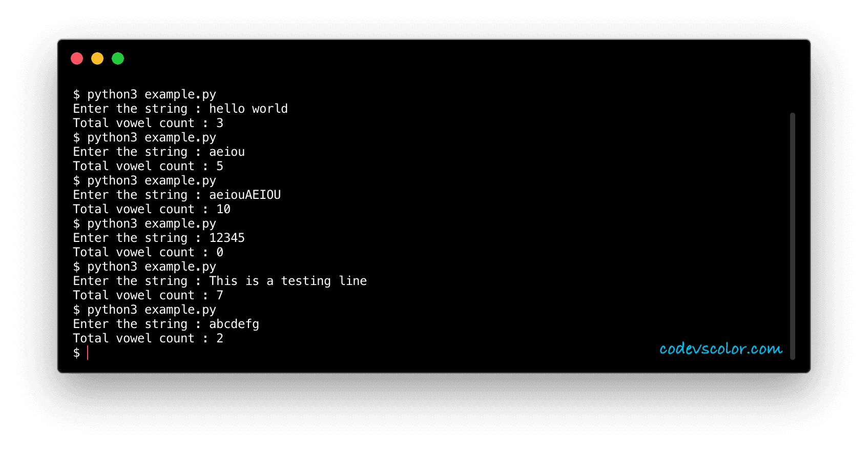Screen dimensions: 868x449
Task: Click the terminal vertical scrollbar
Action: point(792,236)
